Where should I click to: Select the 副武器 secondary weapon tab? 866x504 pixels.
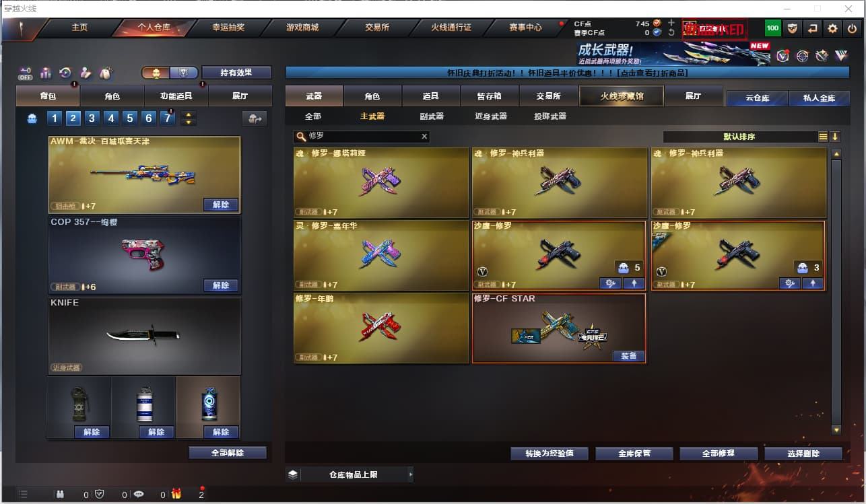(x=432, y=116)
